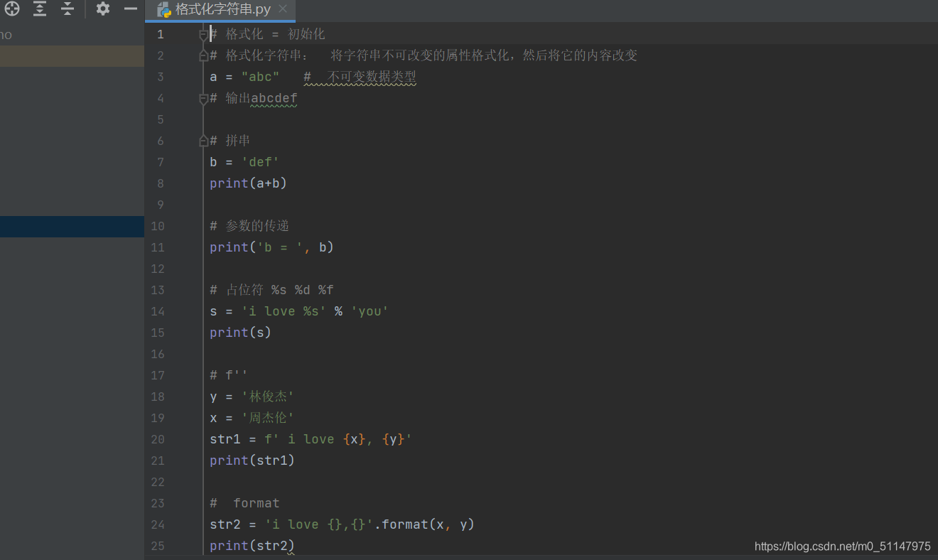Click print(str2) on line 25
Viewport: 938px width, 560px height.
point(252,546)
